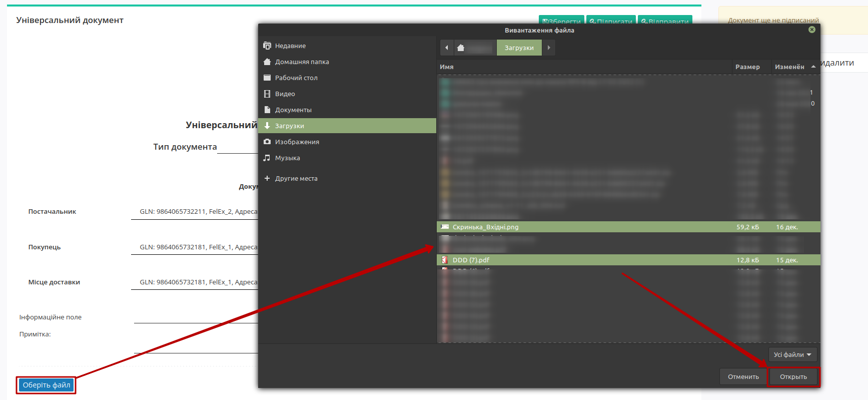Click the Видео film icon

[x=267, y=94]
